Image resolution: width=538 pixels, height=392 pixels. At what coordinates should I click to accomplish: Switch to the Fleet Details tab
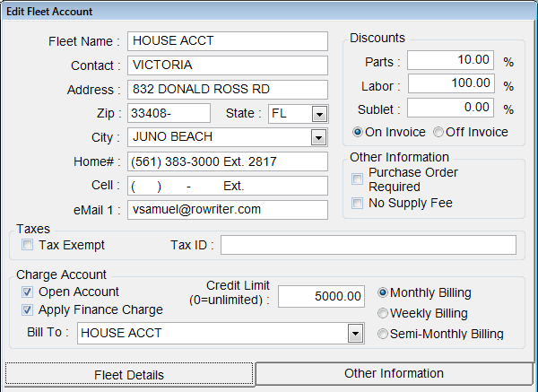[130, 375]
